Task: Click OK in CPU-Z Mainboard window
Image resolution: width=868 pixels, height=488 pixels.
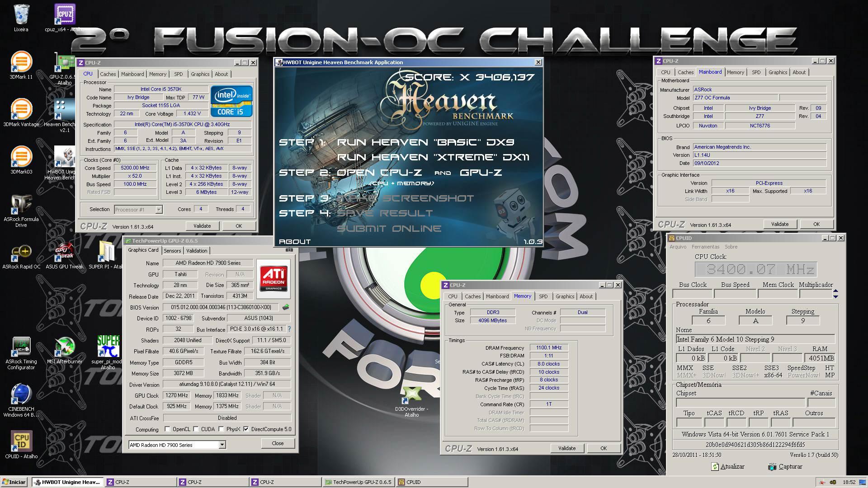Action: point(816,224)
